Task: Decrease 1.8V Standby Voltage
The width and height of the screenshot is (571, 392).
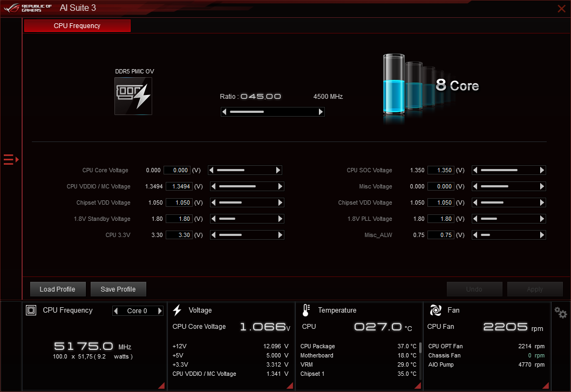Action: tap(213, 219)
